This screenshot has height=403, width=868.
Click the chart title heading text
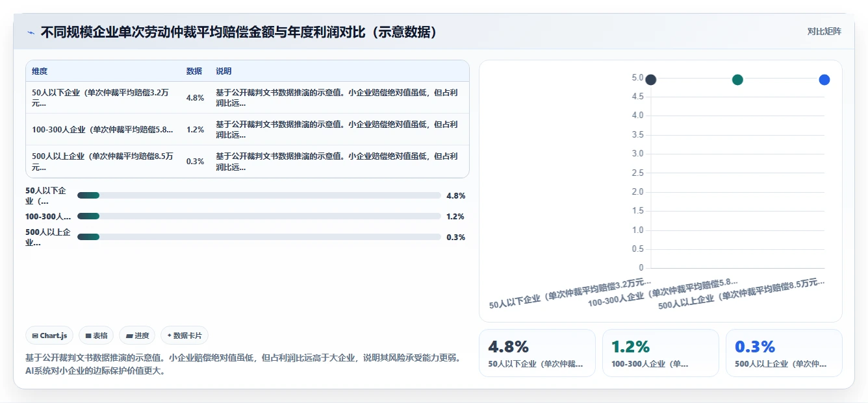[x=239, y=32]
